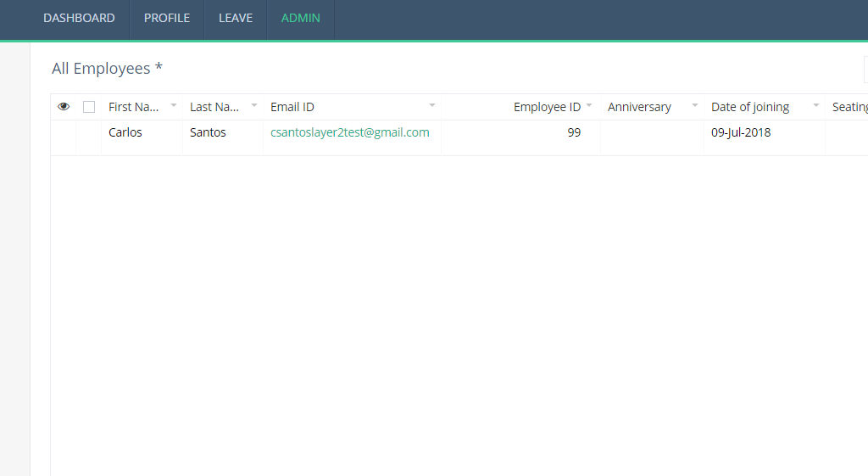Select the Santos last name cell
This screenshot has height=476, width=868.
click(208, 132)
